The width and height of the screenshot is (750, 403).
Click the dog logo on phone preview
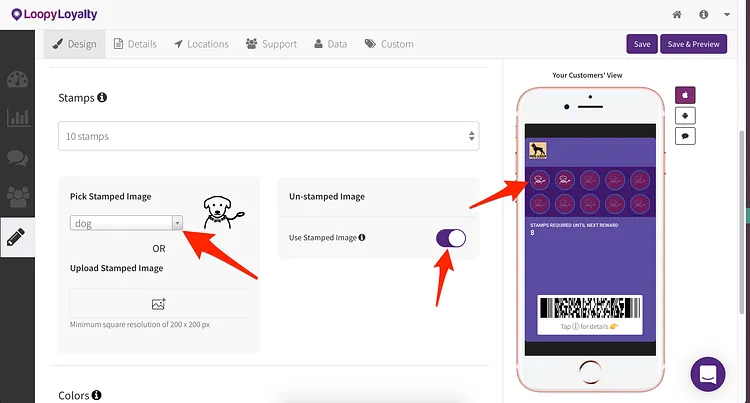(538, 150)
